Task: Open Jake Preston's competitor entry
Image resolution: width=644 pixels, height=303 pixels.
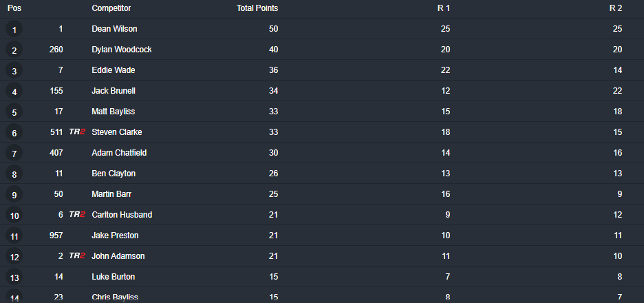Action: [x=115, y=236]
